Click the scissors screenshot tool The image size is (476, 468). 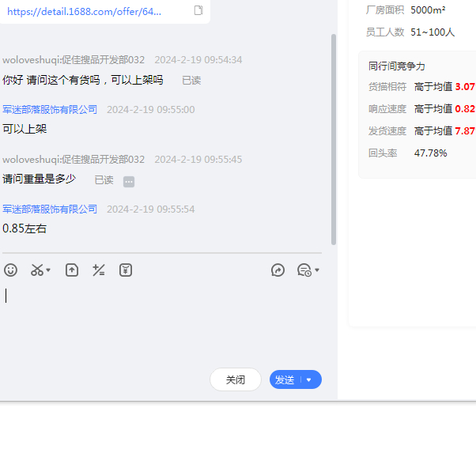click(37, 270)
